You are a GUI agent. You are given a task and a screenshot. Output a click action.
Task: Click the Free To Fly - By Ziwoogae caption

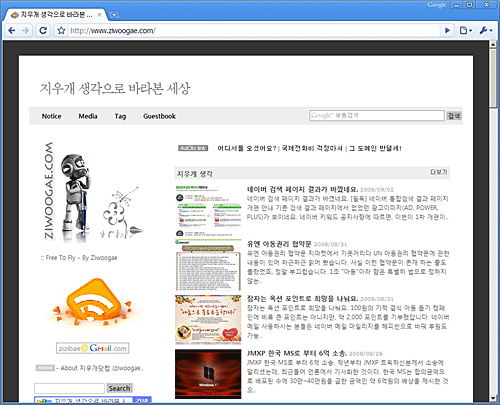[x=79, y=258]
